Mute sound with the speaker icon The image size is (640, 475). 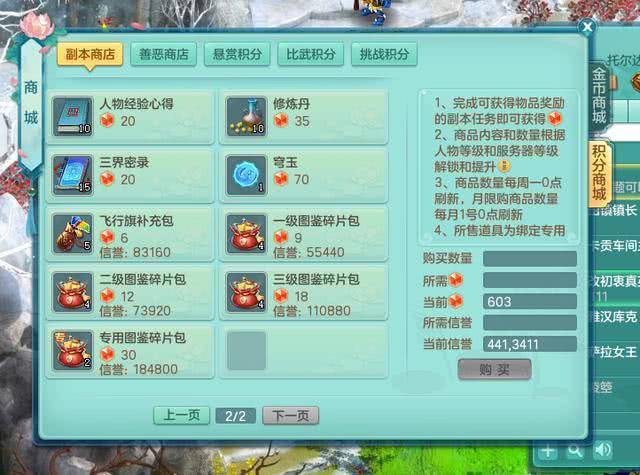coord(602,450)
